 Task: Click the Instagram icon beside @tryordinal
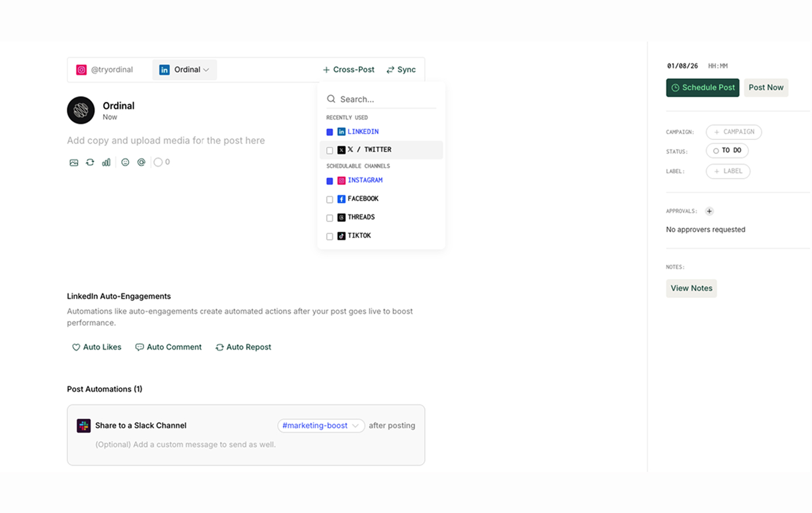click(x=81, y=70)
